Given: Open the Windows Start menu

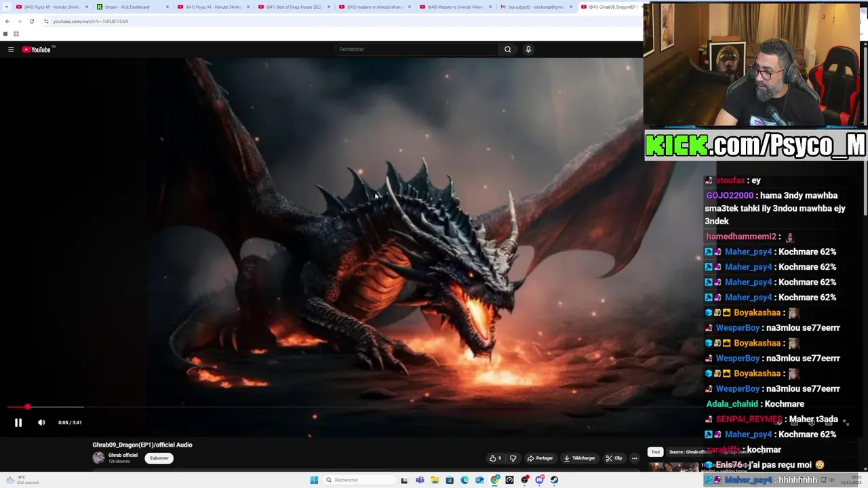Looking at the screenshot, I should tap(314, 480).
